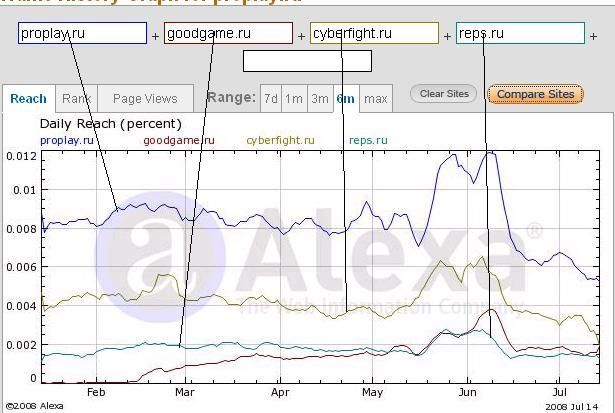Click the 0.006 y-axis value
This screenshot has width=615, height=413.
pos(22,267)
